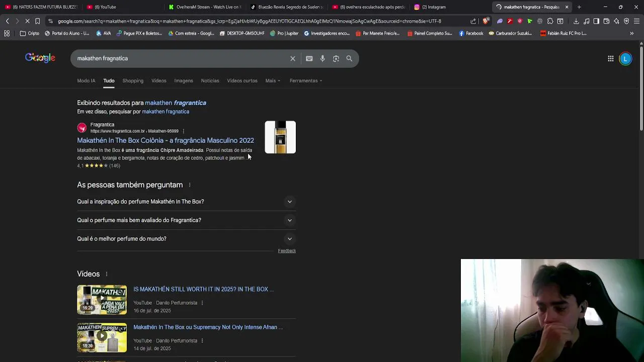Go back using the browser back arrow
Screen dimensions: 644x362
tap(7, 21)
